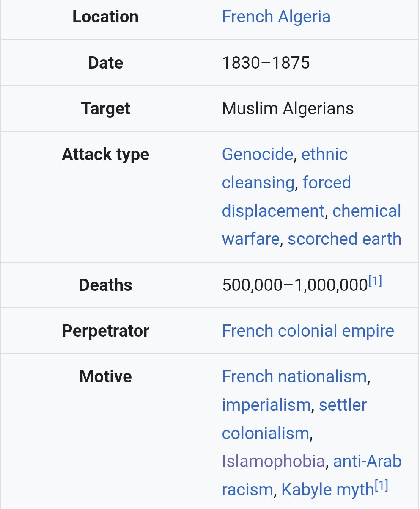Open the French colonial empire link
This screenshot has width=420, height=509.
tap(308, 331)
